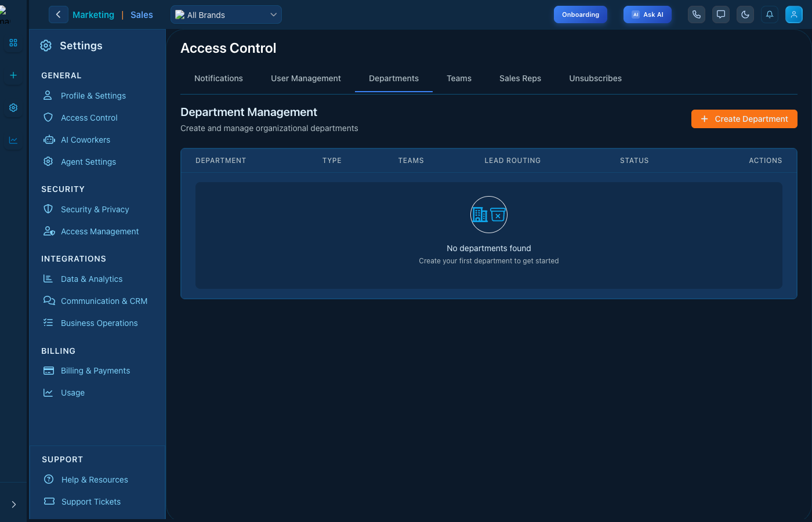Click the Communication & CRM chat icon
The height and width of the screenshot is (522, 812).
click(49, 300)
